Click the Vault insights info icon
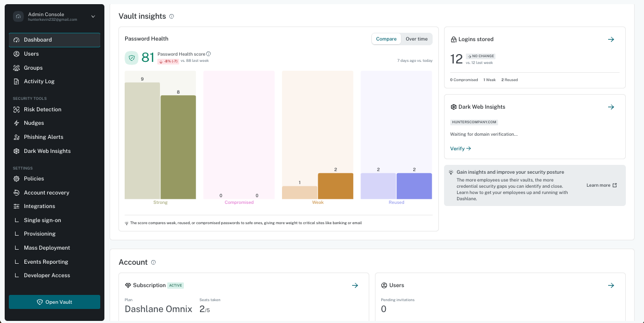The width and height of the screenshot is (644, 323). (171, 16)
